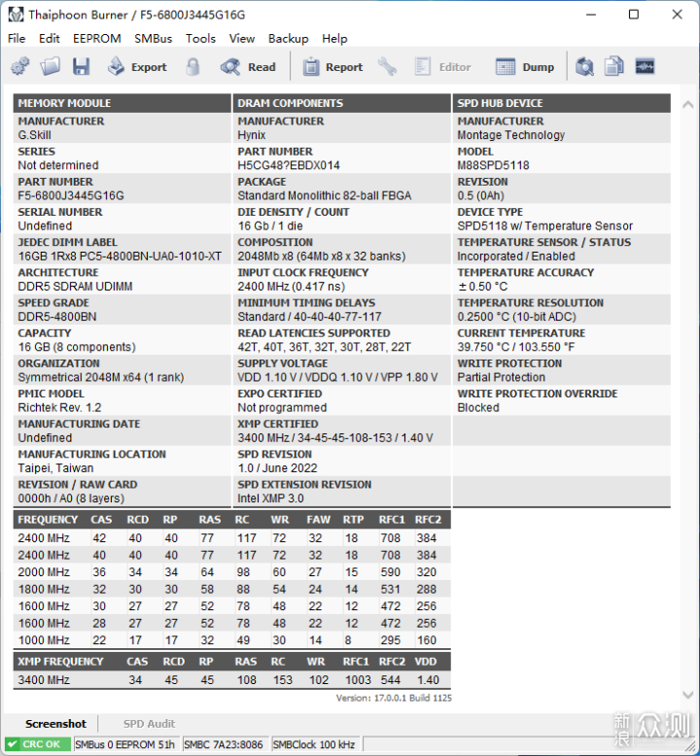Click the SPD HUB DEVICE column header

(562, 103)
